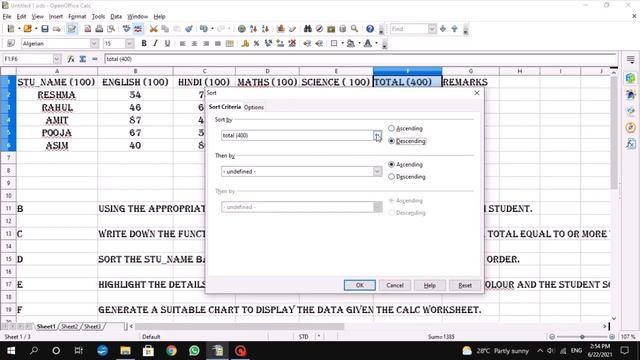
Task: Click the Undo icon
Action: pyautogui.click(x=203, y=29)
